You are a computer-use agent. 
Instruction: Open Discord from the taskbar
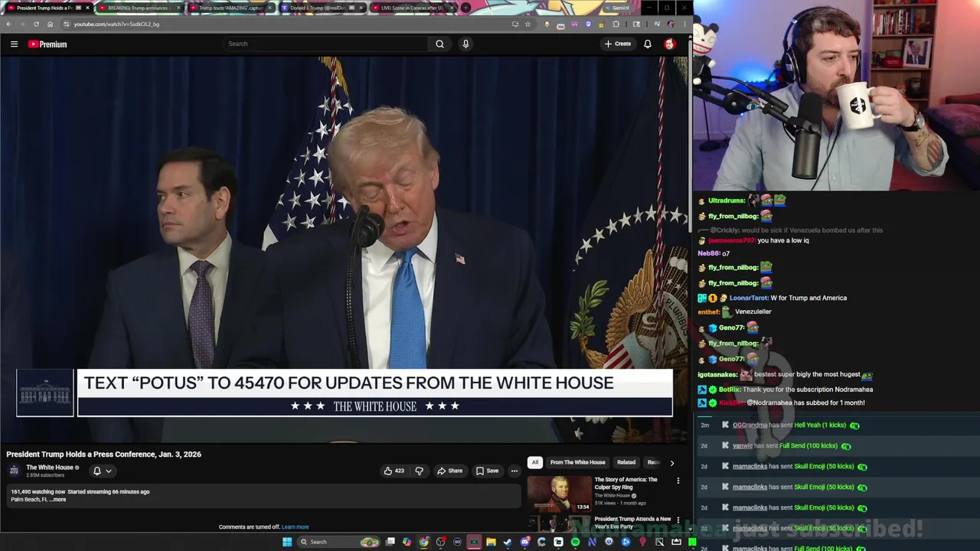525,542
